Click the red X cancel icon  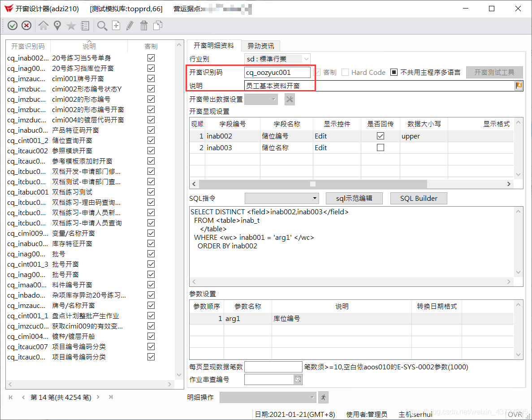tap(26, 26)
